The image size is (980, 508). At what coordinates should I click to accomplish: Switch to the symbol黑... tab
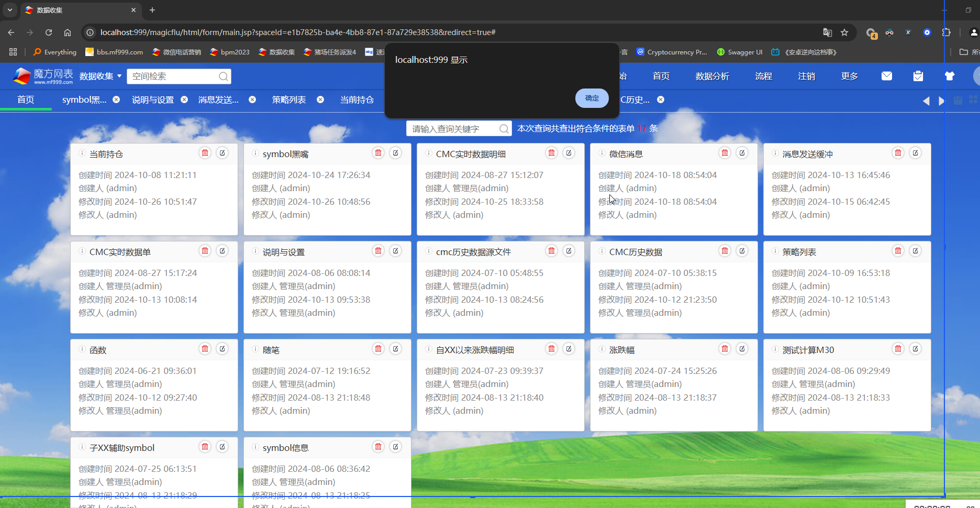pos(84,100)
